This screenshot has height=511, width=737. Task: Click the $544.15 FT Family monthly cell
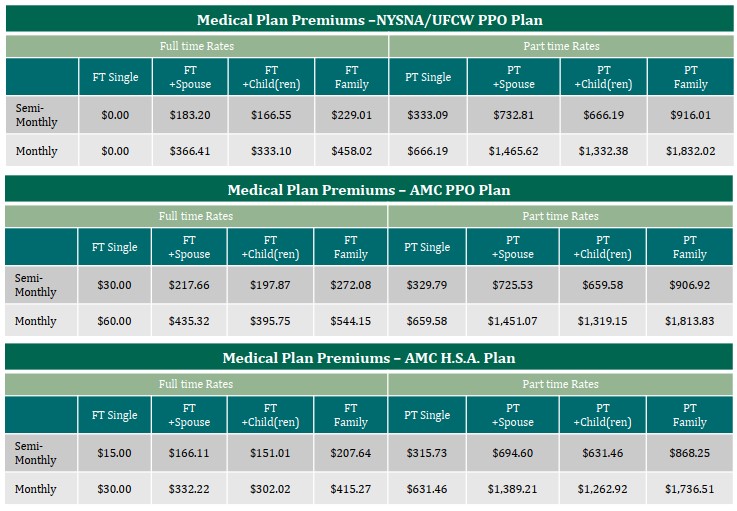pos(351,321)
